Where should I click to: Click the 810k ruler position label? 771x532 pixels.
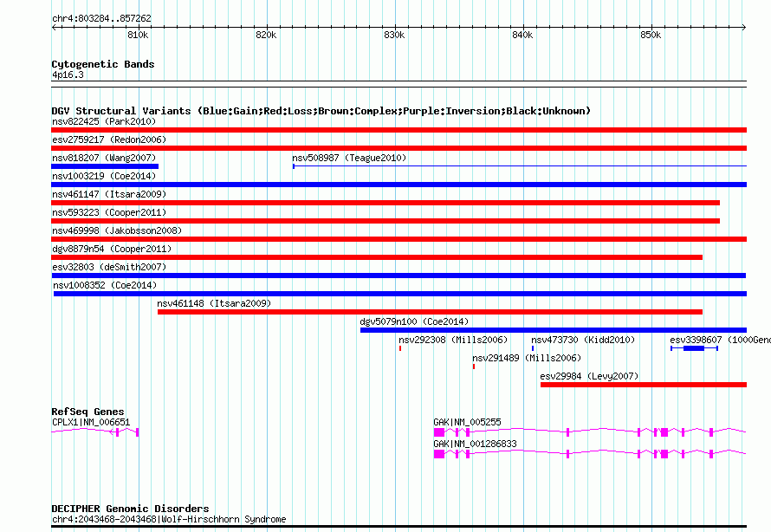click(x=138, y=35)
